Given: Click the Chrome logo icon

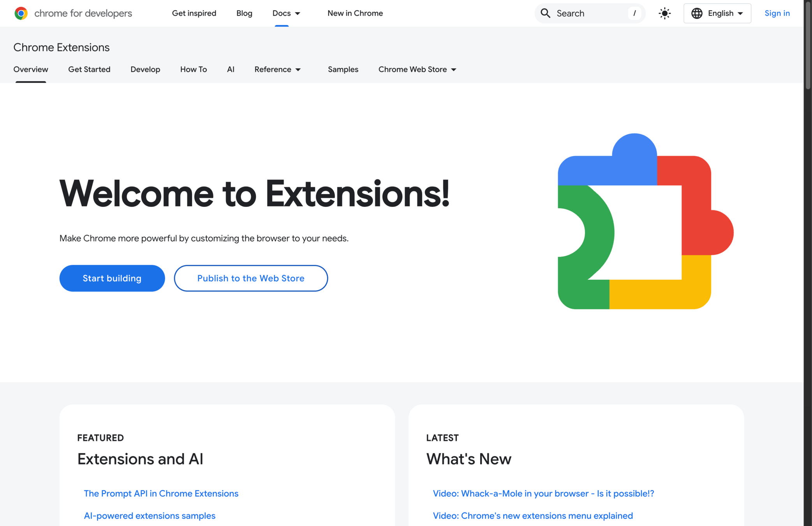Looking at the screenshot, I should pos(21,13).
